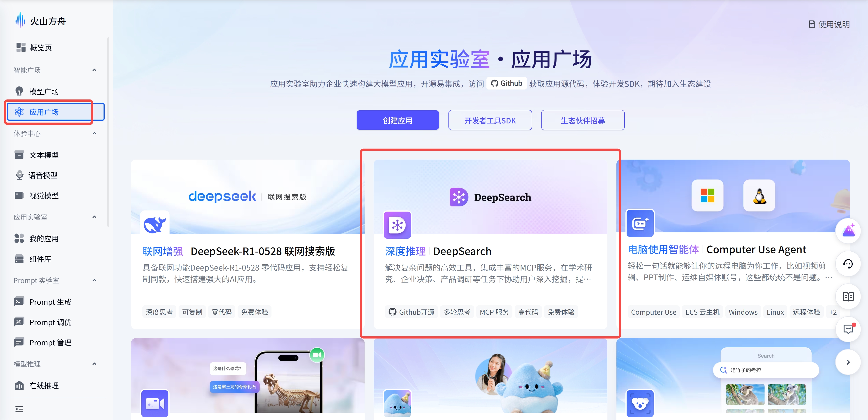
Task: Open the Github link in the subtitle
Action: (506, 83)
